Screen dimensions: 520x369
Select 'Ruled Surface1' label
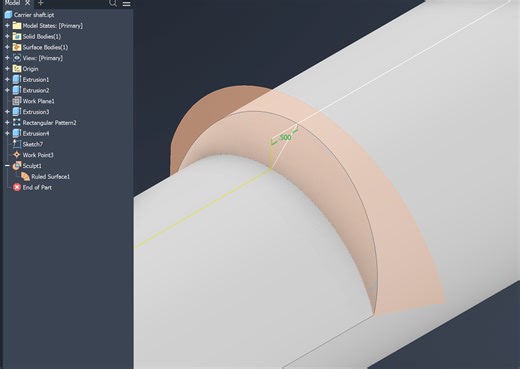51,177
